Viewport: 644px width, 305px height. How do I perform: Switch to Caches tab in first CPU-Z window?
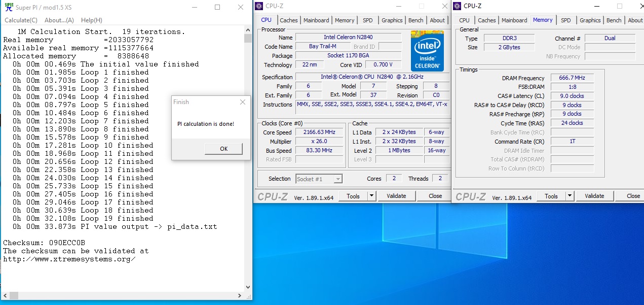[289, 20]
